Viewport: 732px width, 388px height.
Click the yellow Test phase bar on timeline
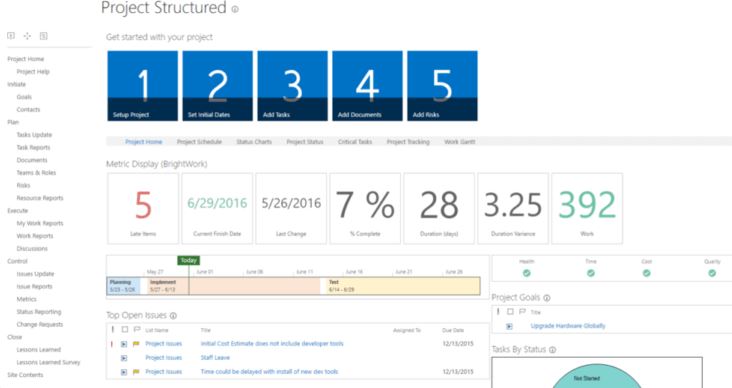pos(403,286)
